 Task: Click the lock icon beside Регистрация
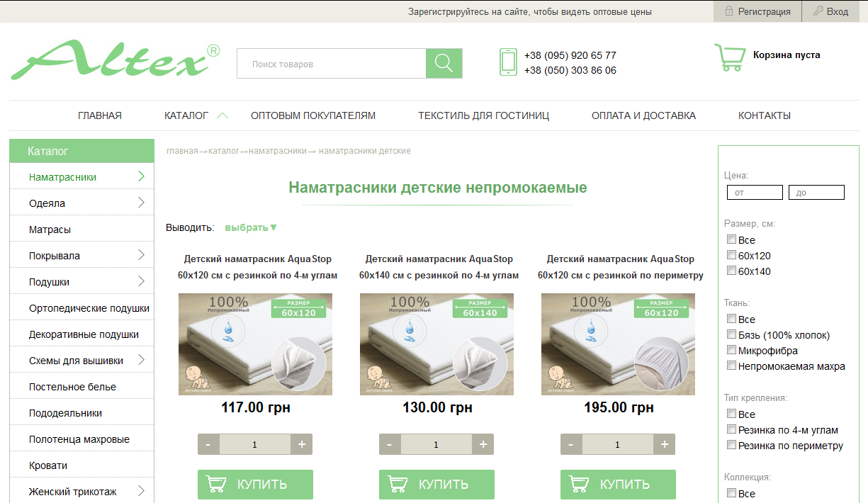(728, 11)
